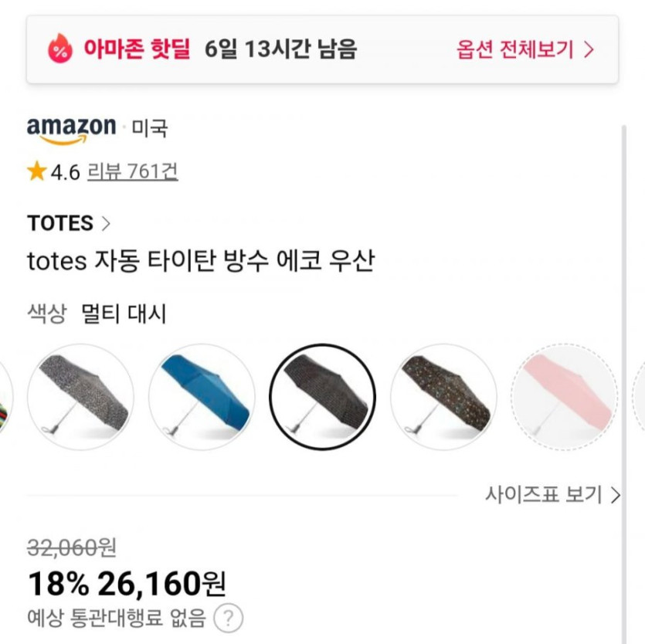
Task: Click the 6일 13시간 남음 countdown text
Action: 281,50
